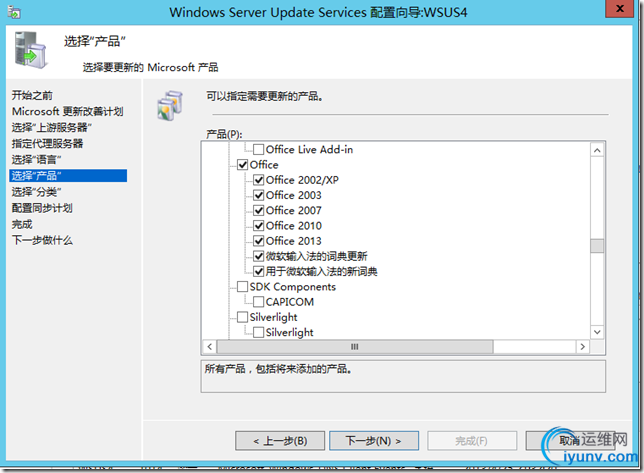Click the 下一步(N) next button

pos(374,441)
